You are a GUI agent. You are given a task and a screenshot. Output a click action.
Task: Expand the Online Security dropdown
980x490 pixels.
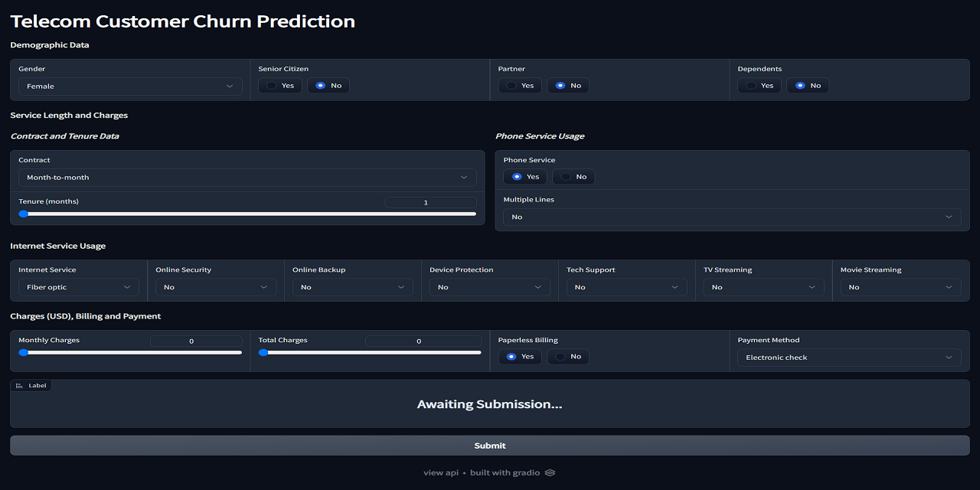point(215,286)
